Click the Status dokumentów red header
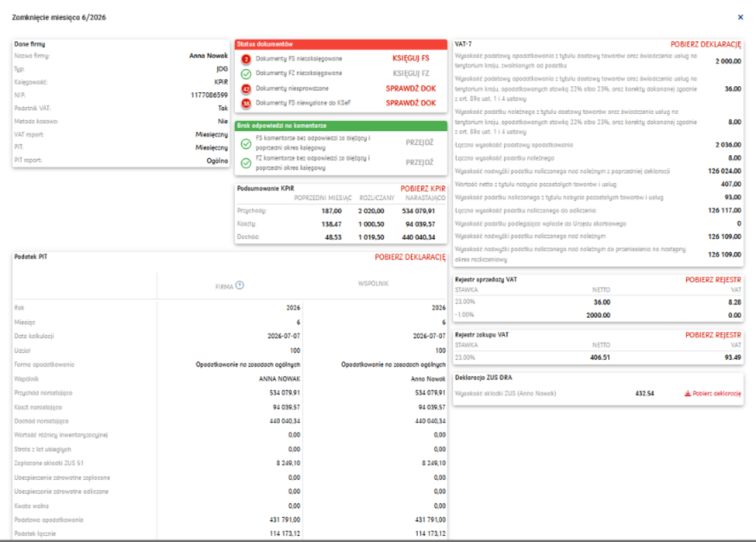The width and height of the screenshot is (756, 542). point(340,44)
